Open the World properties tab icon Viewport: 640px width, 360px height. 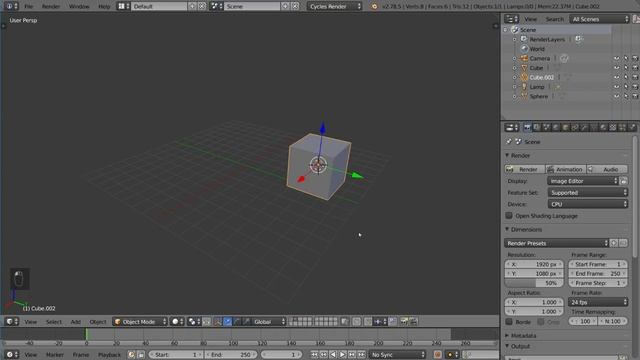click(556, 128)
